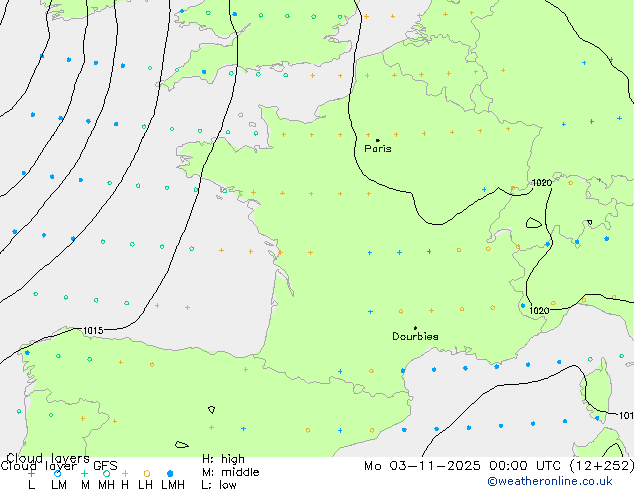Click the "LH" legend text label
Screen dimensions: 634x490
(145, 485)
